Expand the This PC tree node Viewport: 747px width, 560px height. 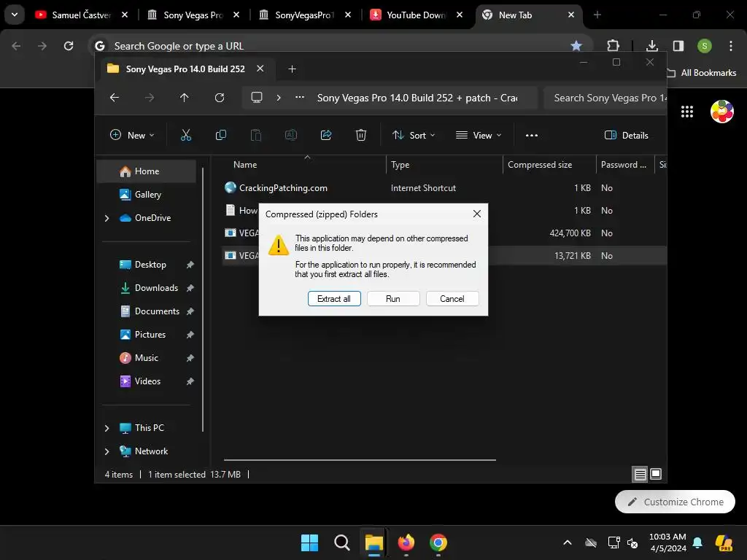(x=107, y=428)
